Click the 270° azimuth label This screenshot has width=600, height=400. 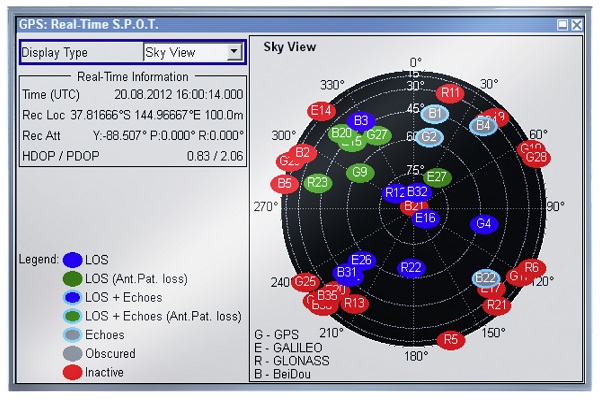pos(266,207)
